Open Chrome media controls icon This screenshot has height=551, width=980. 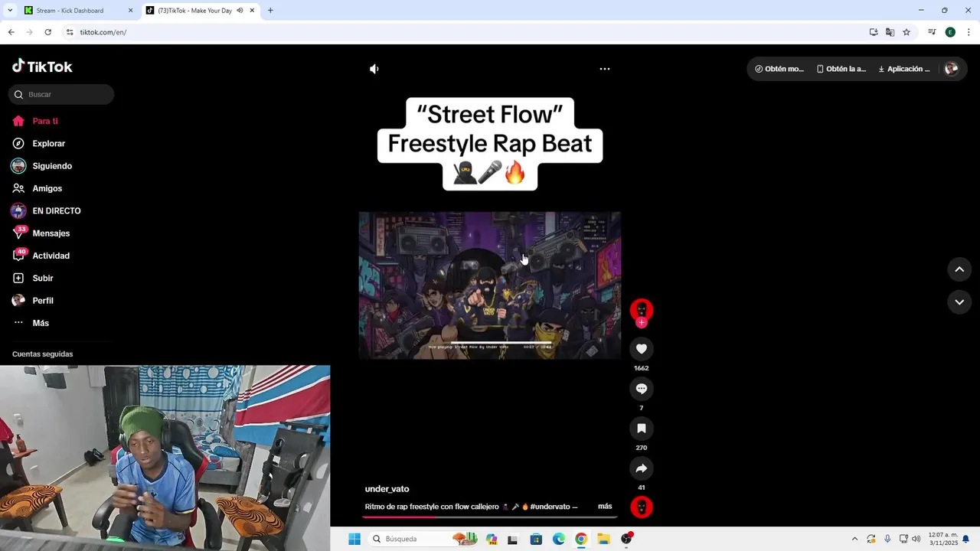click(x=932, y=32)
